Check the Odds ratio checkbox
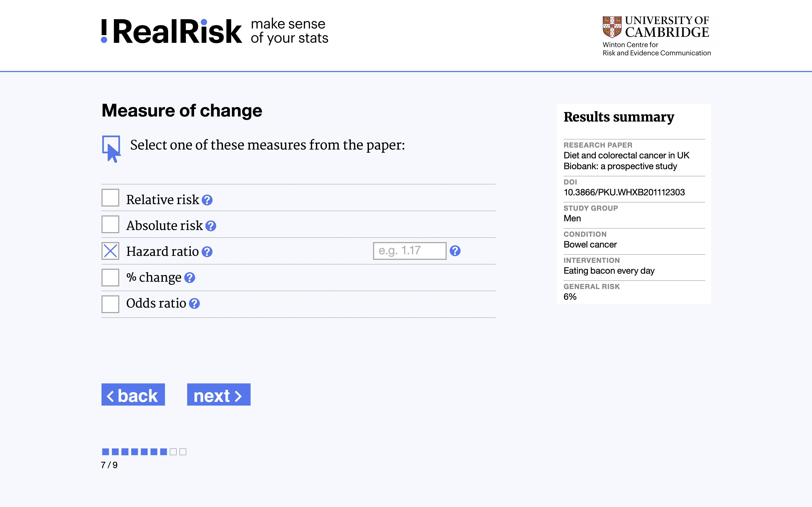Screen dimensions: 812x507 point(110,304)
